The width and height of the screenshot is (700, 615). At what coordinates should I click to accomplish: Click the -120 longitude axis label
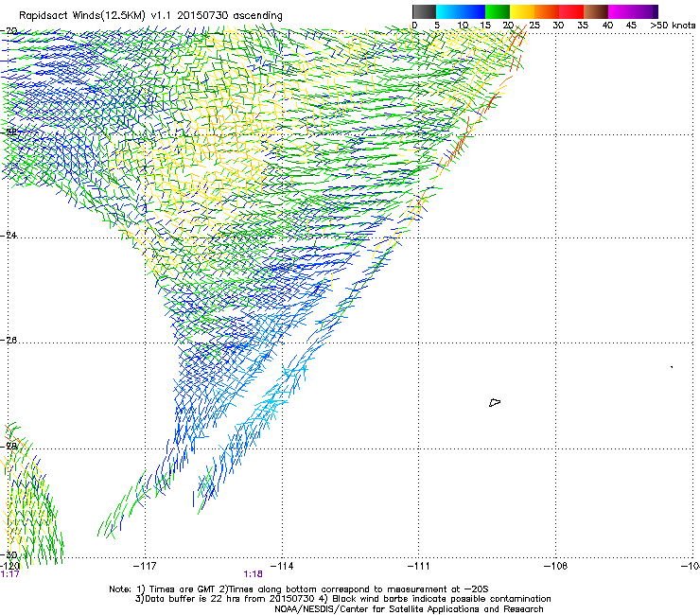[10, 567]
